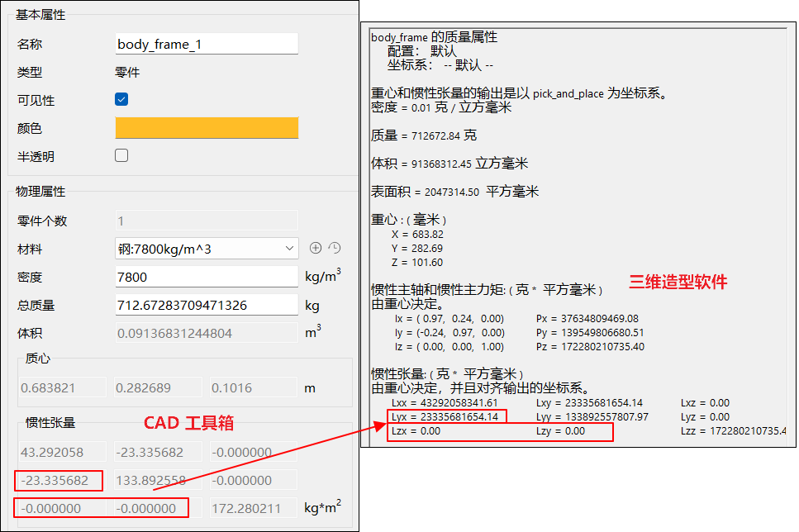
Task: Click the Lxx = 43292058341.61 value
Action: (x=445, y=402)
